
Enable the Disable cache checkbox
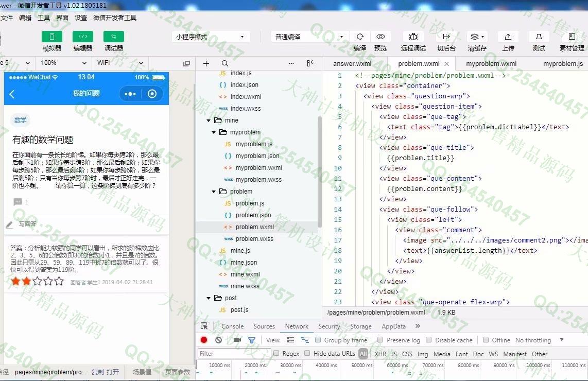click(x=428, y=340)
